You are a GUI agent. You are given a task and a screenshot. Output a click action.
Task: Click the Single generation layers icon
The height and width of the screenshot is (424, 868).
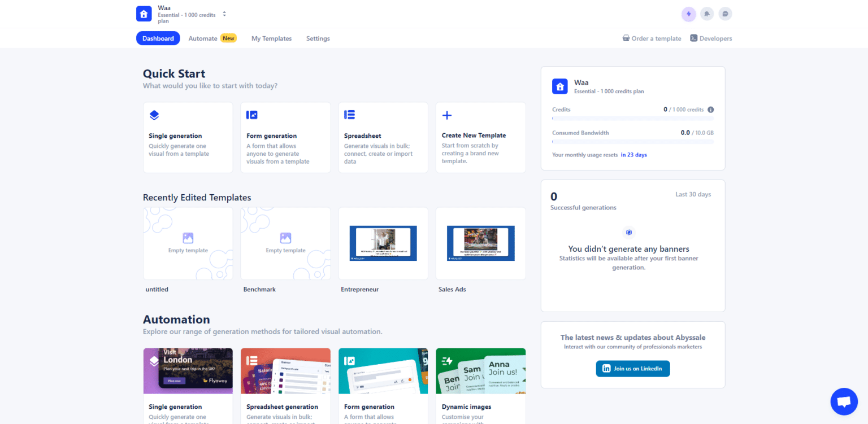[154, 115]
